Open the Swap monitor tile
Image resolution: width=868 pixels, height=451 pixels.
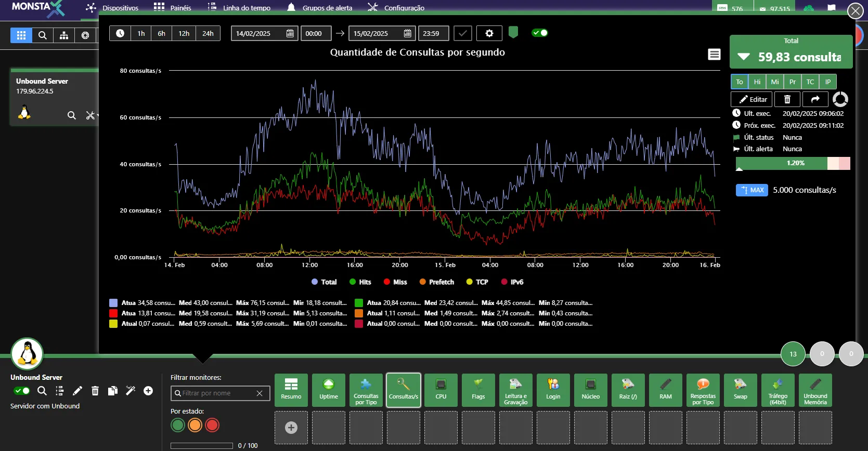click(741, 390)
